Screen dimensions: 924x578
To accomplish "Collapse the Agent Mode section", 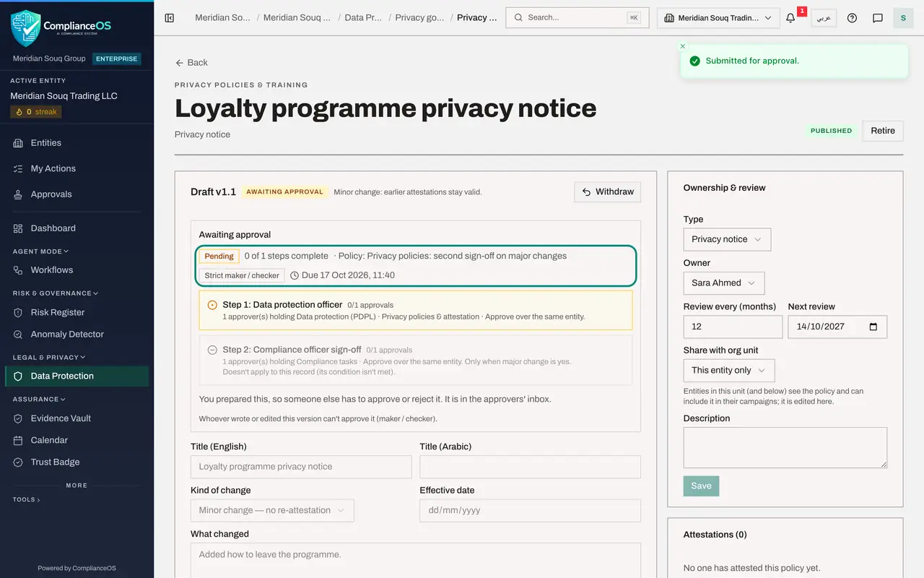I will pos(41,251).
